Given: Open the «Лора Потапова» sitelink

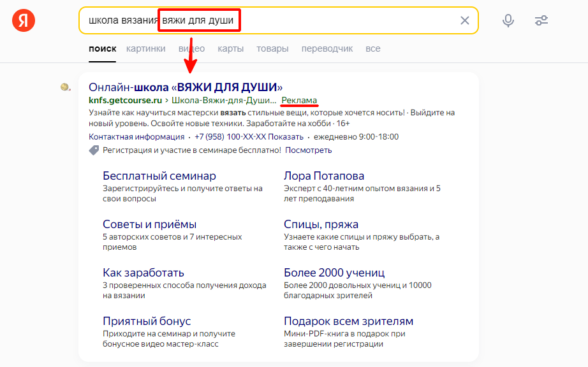Looking at the screenshot, I should 324,176.
